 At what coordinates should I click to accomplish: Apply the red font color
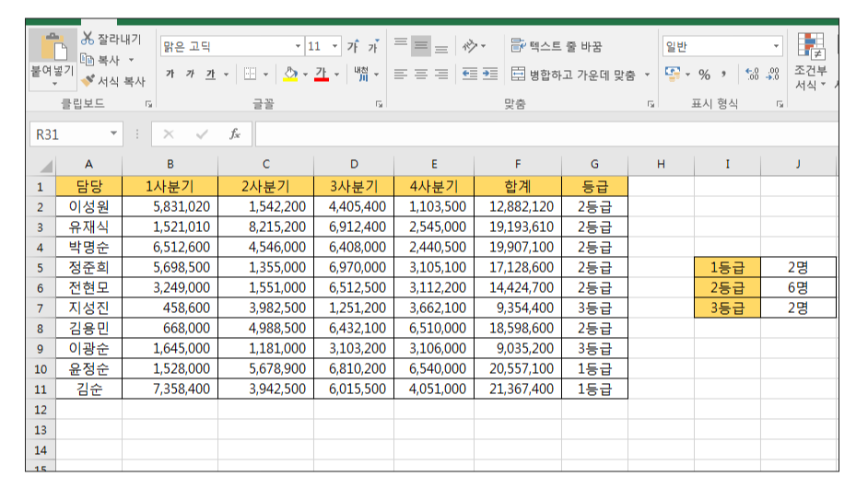pyautogui.click(x=321, y=74)
